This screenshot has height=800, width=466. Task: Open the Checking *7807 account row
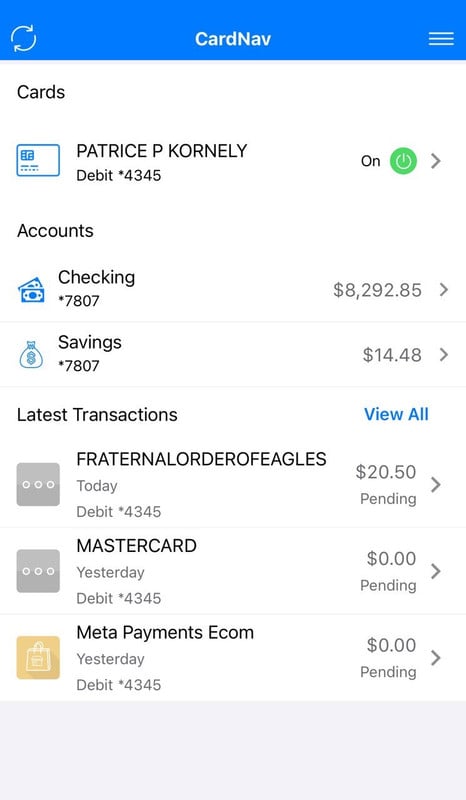coord(233,289)
